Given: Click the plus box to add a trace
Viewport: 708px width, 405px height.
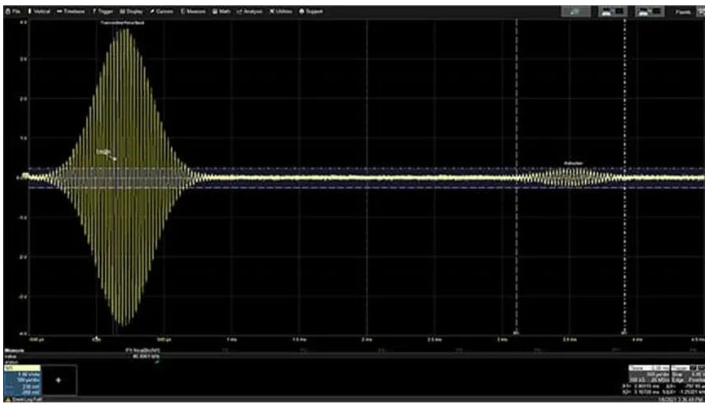Looking at the screenshot, I should [59, 380].
